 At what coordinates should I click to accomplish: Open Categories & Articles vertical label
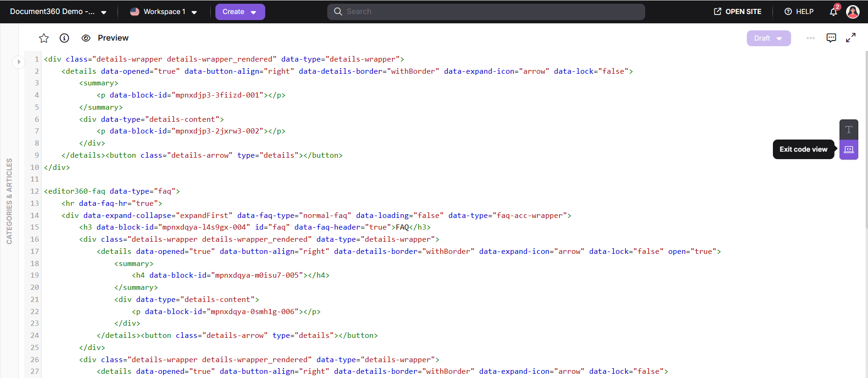click(x=9, y=201)
